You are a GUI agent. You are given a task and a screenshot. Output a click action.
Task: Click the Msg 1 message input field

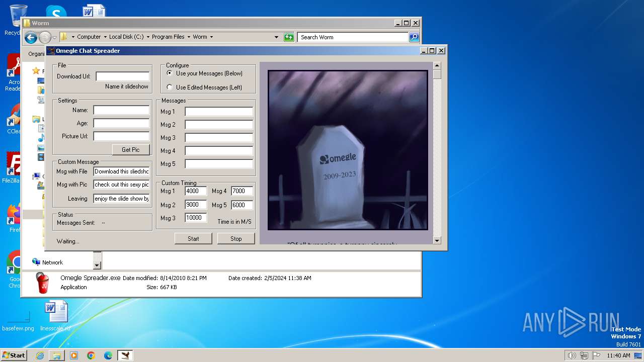point(219,112)
